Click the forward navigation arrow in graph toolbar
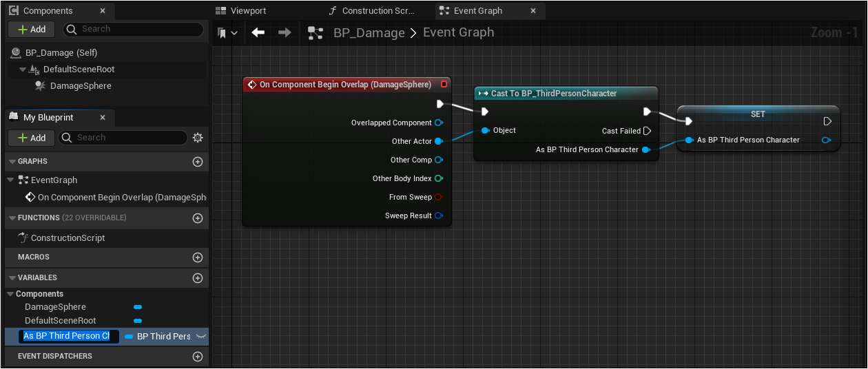The height and width of the screenshot is (369, 868). click(285, 32)
